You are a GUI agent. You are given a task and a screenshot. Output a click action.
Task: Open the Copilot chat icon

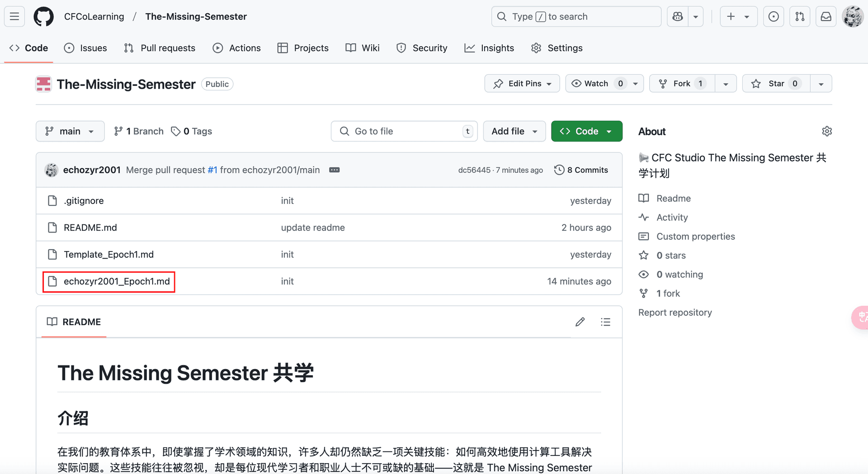click(x=677, y=17)
